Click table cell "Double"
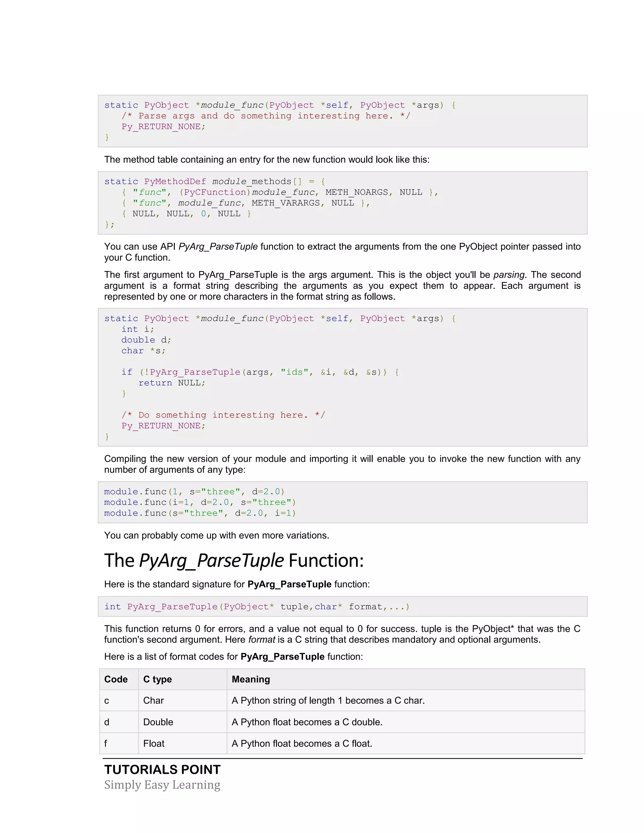The height and width of the screenshot is (833, 644). coord(182,722)
